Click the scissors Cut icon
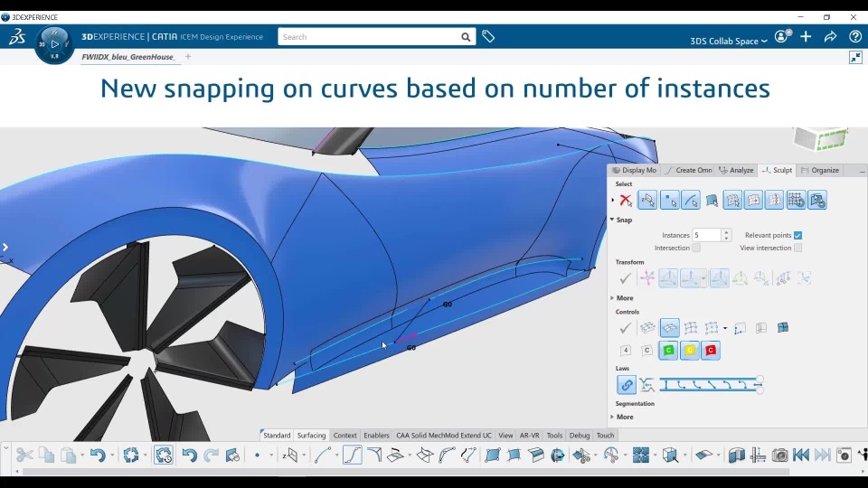The image size is (868, 488). [x=24, y=455]
